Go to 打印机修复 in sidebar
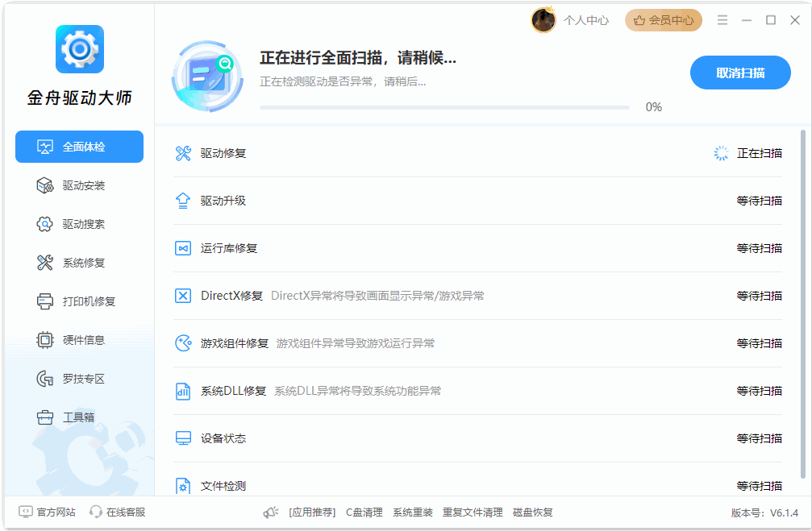The image size is (812, 531). click(79, 301)
